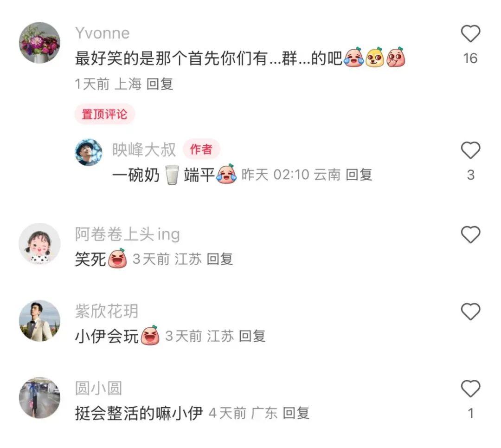
Task: Open username Yvonne's profile
Action: pyautogui.click(x=102, y=33)
